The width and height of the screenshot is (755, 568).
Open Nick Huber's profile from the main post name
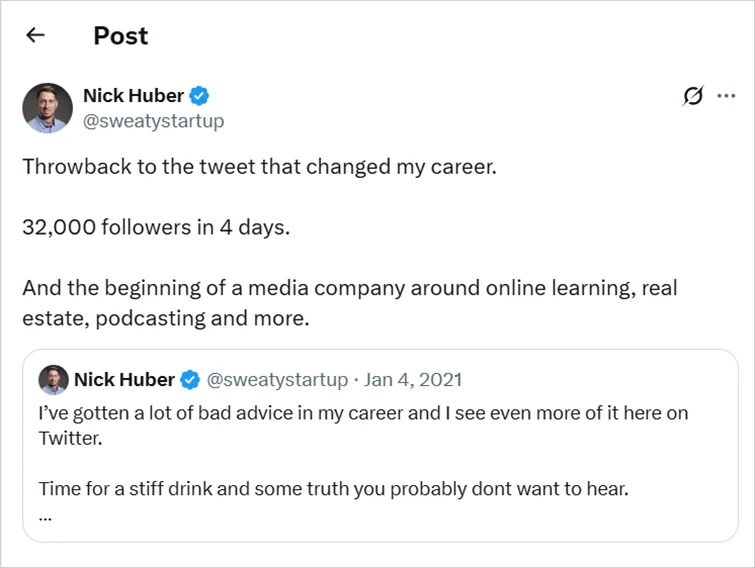(133, 96)
